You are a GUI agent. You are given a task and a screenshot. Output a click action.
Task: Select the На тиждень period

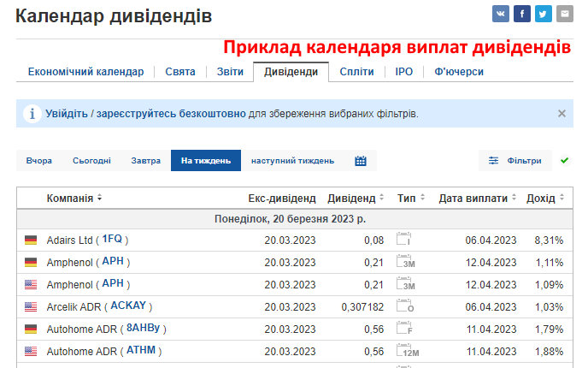click(206, 161)
